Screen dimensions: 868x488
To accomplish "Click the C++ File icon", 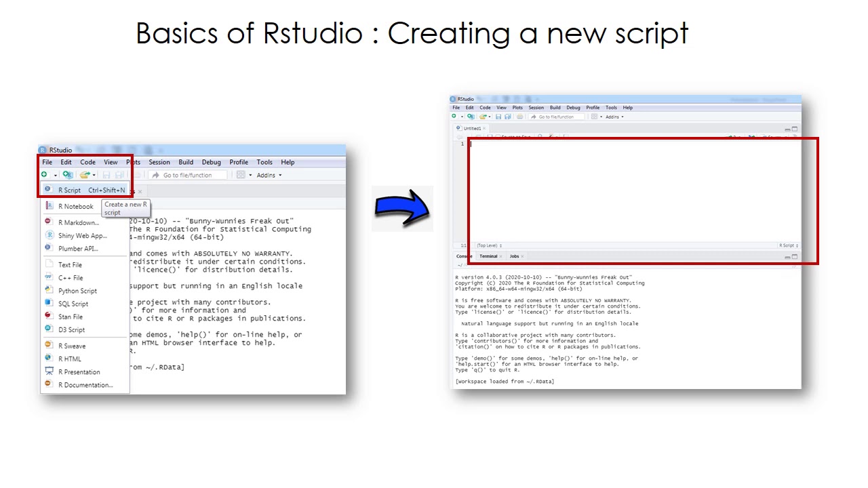I will [x=48, y=277].
